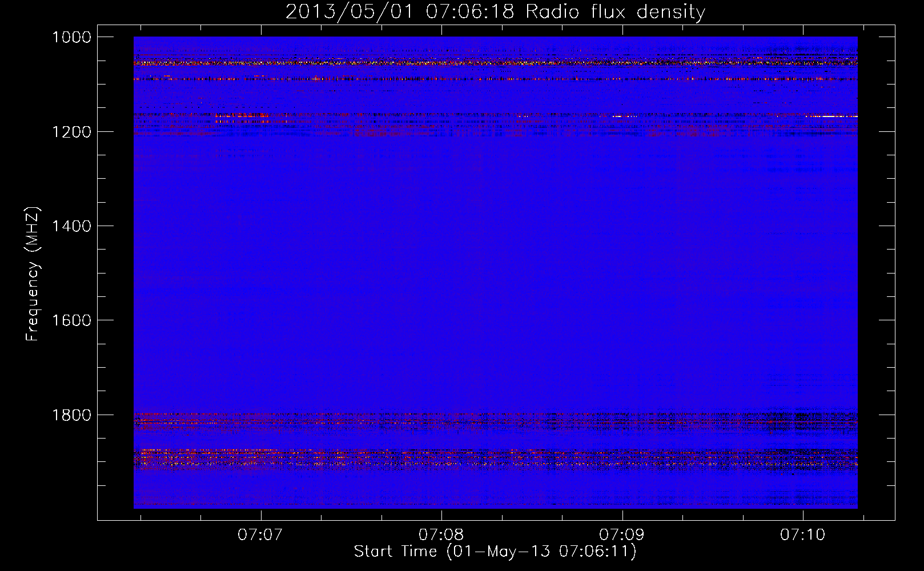This screenshot has height=571, width=924.
Task: Click the 1800 frequency tick label
Action: click(x=71, y=415)
